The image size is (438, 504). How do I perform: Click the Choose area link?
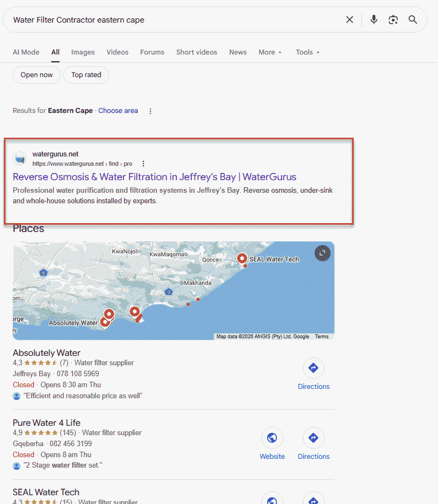(x=118, y=111)
